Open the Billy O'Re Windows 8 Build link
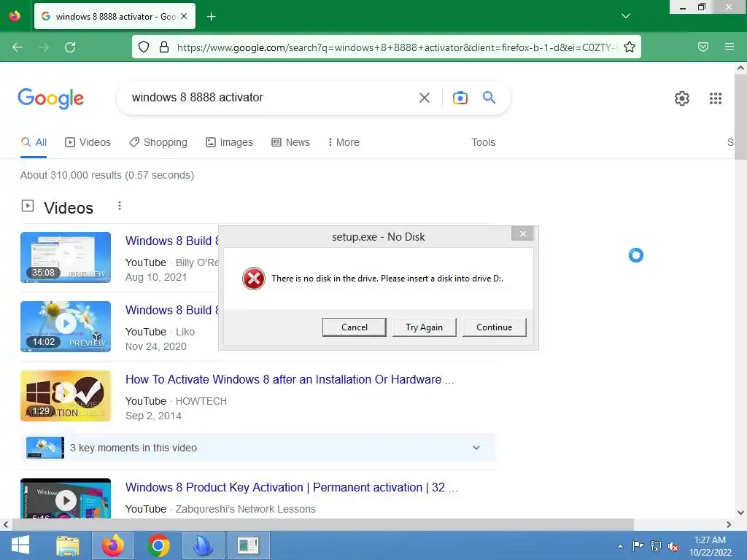 click(172, 241)
